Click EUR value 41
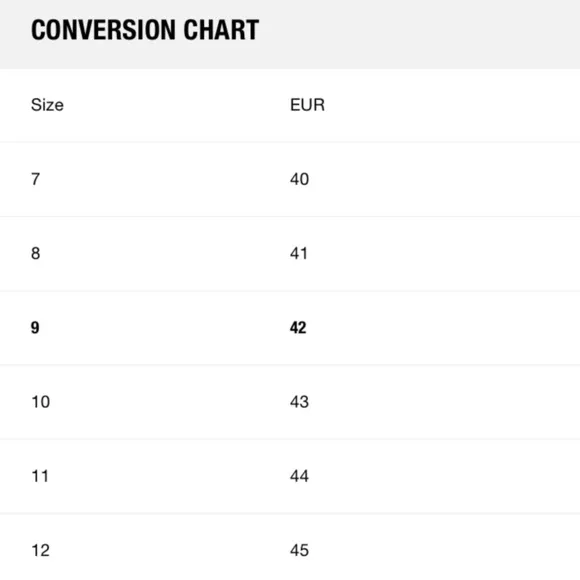580x580 pixels. pyautogui.click(x=299, y=254)
